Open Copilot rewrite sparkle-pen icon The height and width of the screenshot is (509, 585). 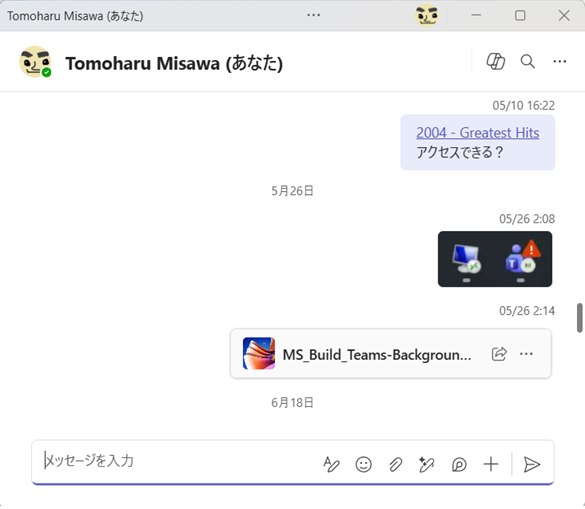(x=427, y=464)
